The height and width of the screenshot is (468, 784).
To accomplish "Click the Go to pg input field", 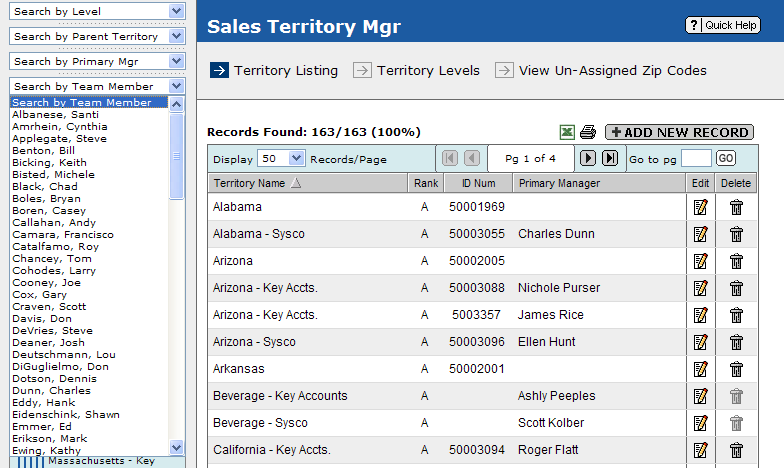I will tap(696, 158).
